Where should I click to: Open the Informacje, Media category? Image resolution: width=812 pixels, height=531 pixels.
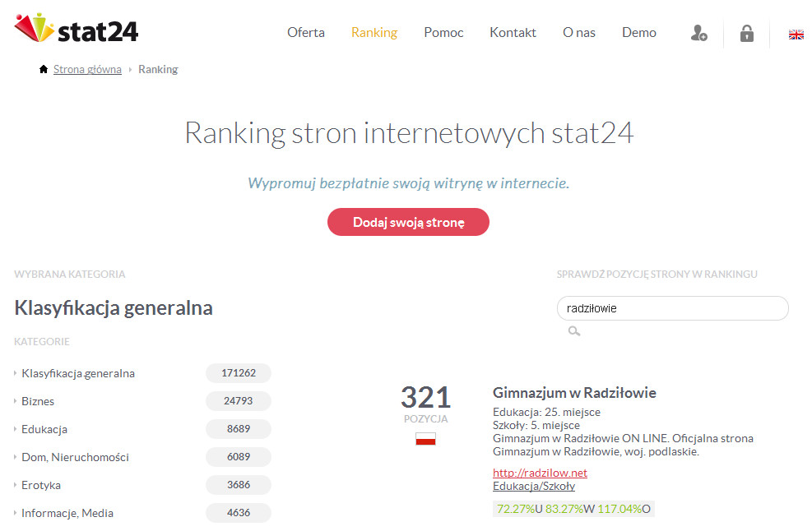[x=67, y=513]
